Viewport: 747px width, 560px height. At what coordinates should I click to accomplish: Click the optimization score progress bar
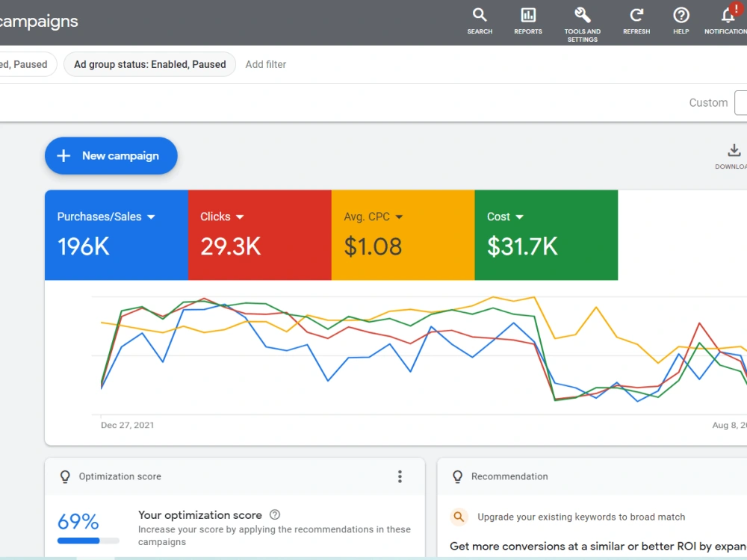click(x=88, y=541)
